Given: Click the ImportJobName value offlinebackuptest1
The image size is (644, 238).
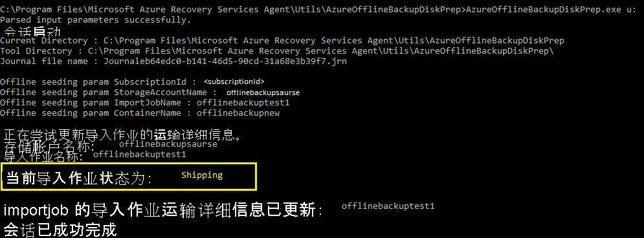Looking at the screenshot, I should click(x=243, y=103).
